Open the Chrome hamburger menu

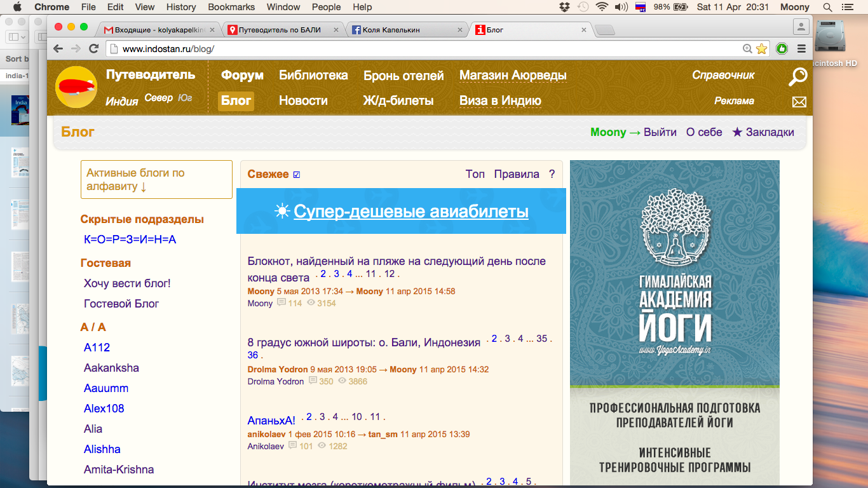(x=801, y=49)
